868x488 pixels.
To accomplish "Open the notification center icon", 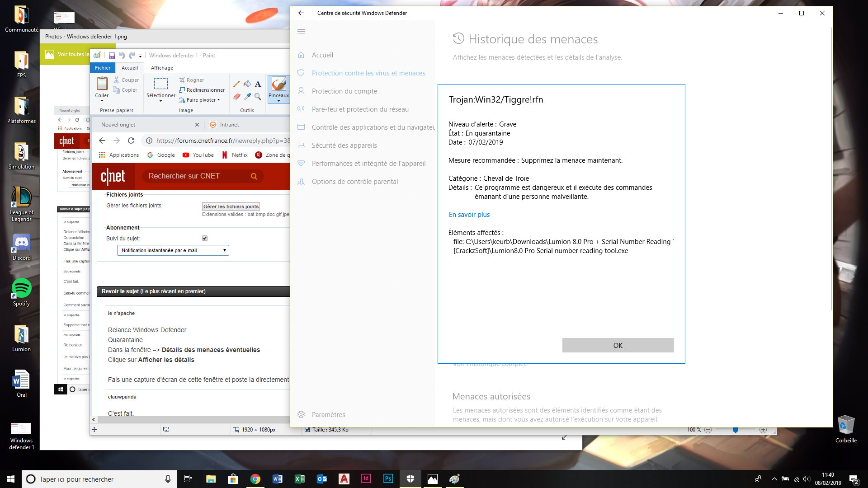I will click(x=854, y=479).
